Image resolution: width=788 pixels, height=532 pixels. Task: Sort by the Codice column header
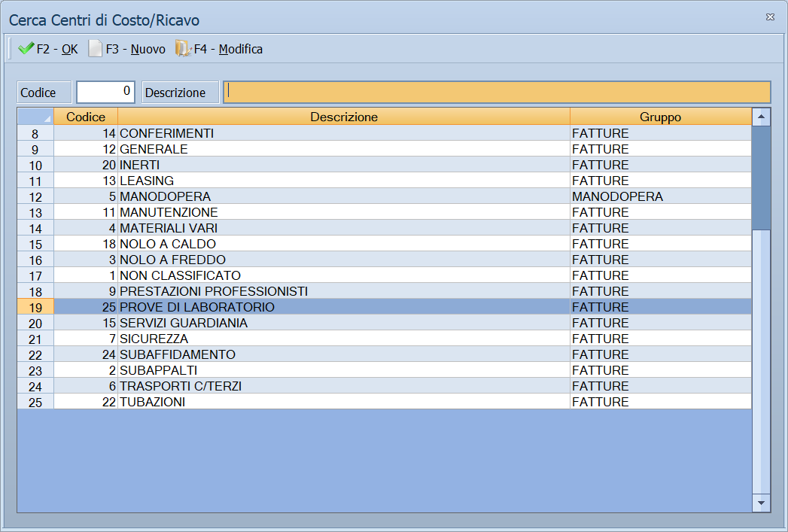tap(86, 117)
